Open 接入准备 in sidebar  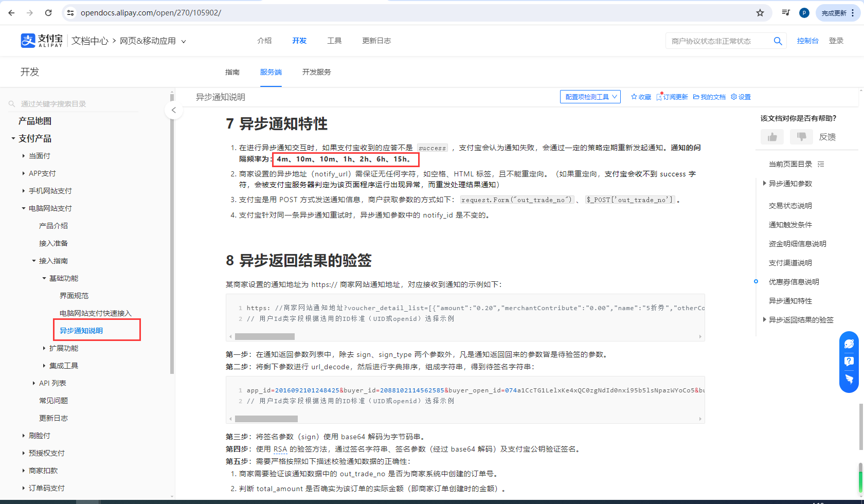pos(53,243)
